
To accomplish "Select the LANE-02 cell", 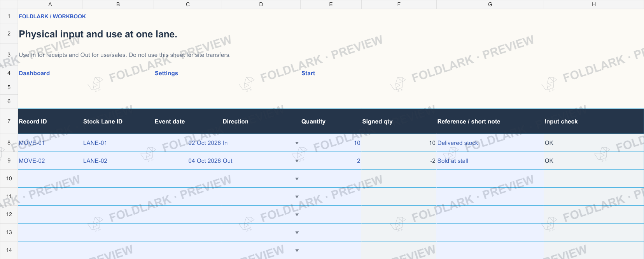I will click(x=118, y=161).
